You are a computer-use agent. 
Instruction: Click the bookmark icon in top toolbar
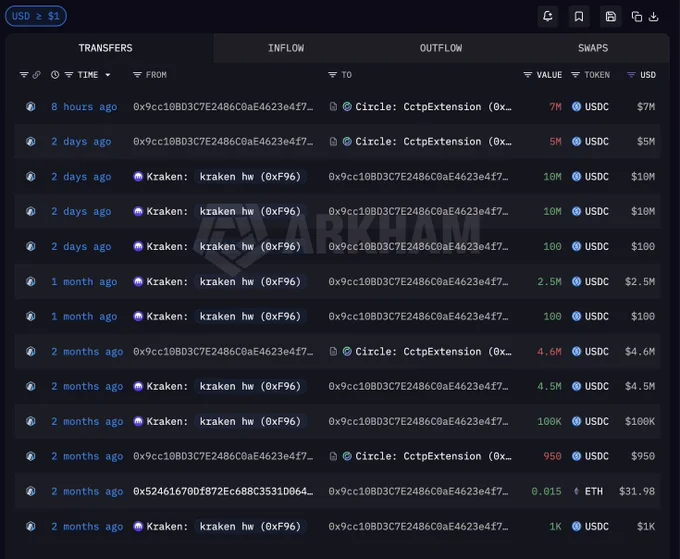coord(579,16)
